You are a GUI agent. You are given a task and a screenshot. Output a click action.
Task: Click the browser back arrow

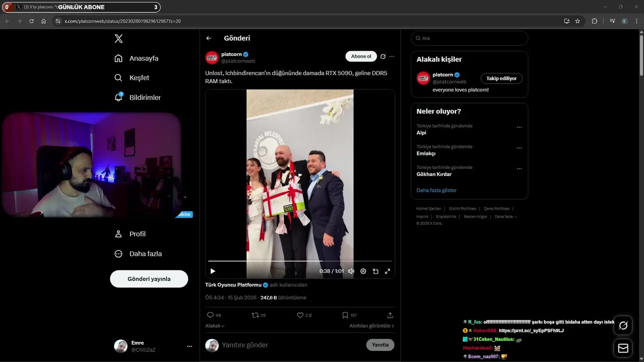tap(8, 21)
